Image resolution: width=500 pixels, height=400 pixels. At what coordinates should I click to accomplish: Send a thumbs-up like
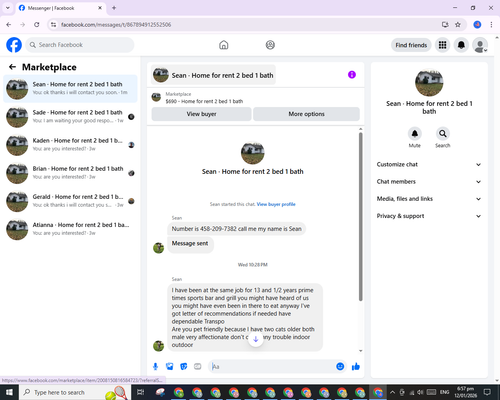coord(356,367)
